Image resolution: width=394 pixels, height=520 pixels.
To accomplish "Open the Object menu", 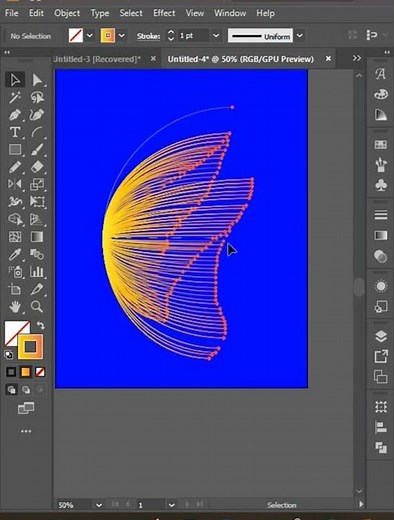I will point(67,13).
